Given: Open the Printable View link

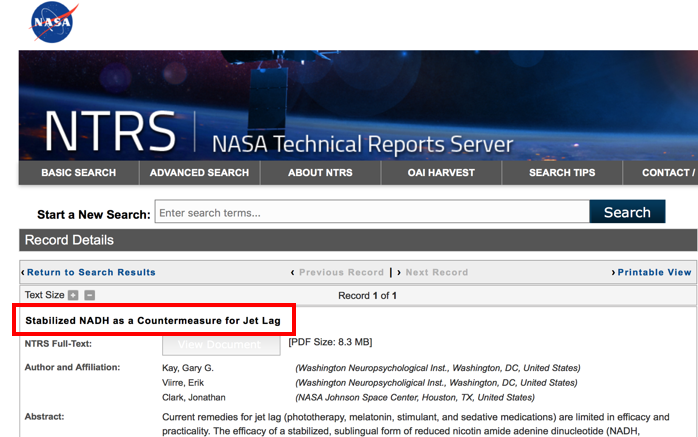Looking at the screenshot, I should (652, 272).
